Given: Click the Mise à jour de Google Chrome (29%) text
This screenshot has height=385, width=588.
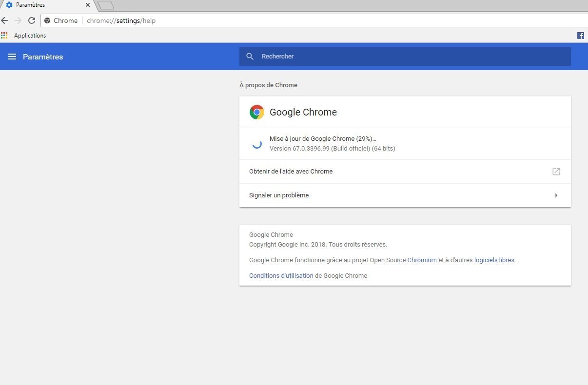Looking at the screenshot, I should (323, 139).
